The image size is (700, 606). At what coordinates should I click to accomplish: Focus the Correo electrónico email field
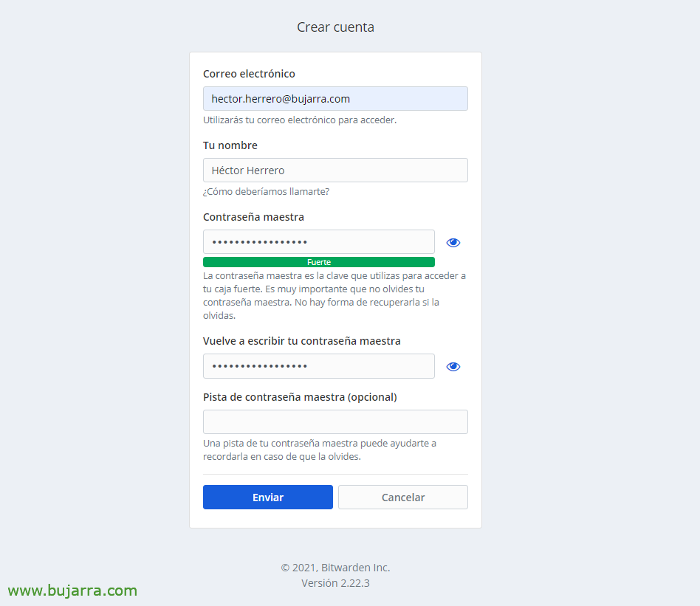point(335,99)
